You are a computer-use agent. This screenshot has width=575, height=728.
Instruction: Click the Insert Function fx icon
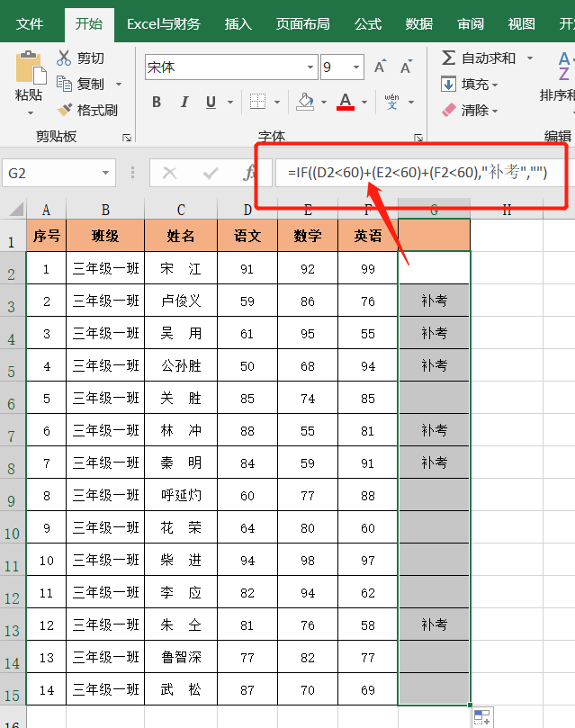tap(249, 173)
